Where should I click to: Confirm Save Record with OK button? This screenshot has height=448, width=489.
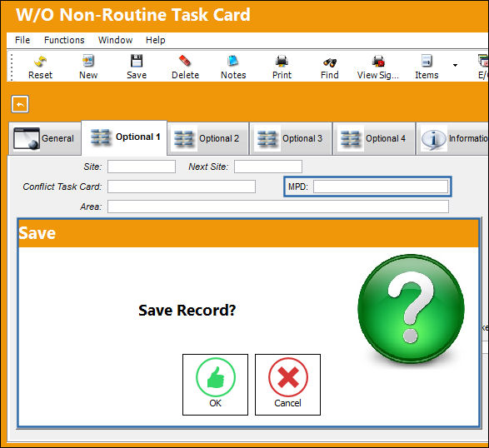pos(215,385)
